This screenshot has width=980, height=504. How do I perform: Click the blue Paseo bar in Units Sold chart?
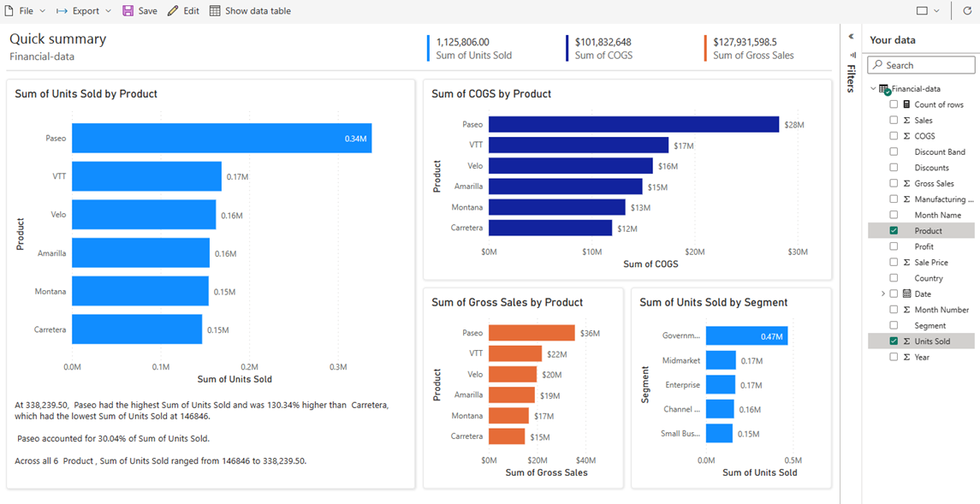(218, 138)
